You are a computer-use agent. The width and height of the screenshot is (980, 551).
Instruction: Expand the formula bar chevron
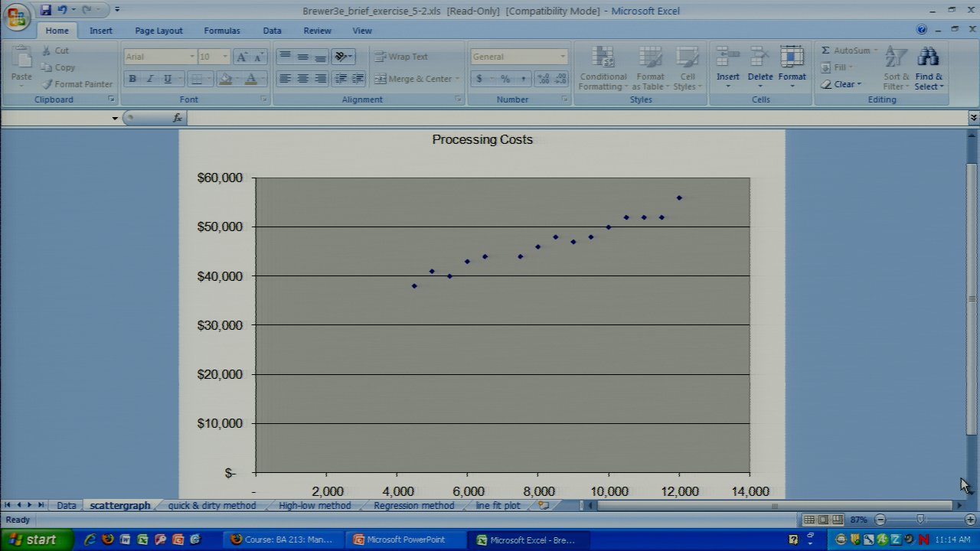[x=973, y=118]
